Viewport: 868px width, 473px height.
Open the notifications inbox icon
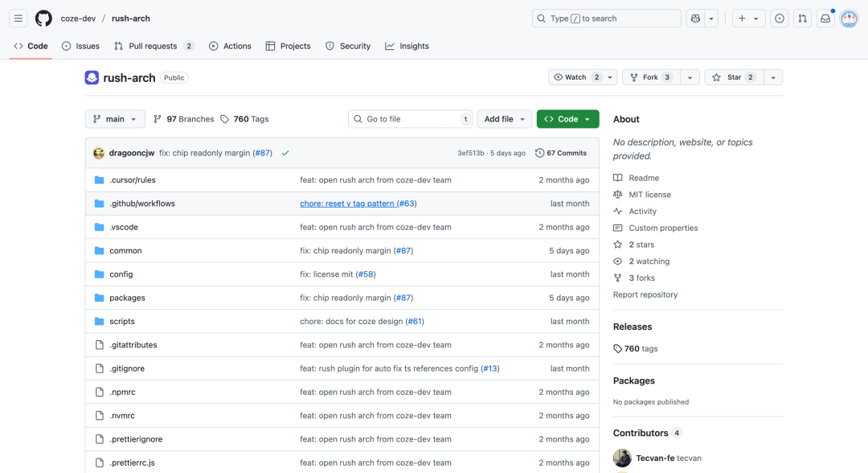pyautogui.click(x=825, y=19)
